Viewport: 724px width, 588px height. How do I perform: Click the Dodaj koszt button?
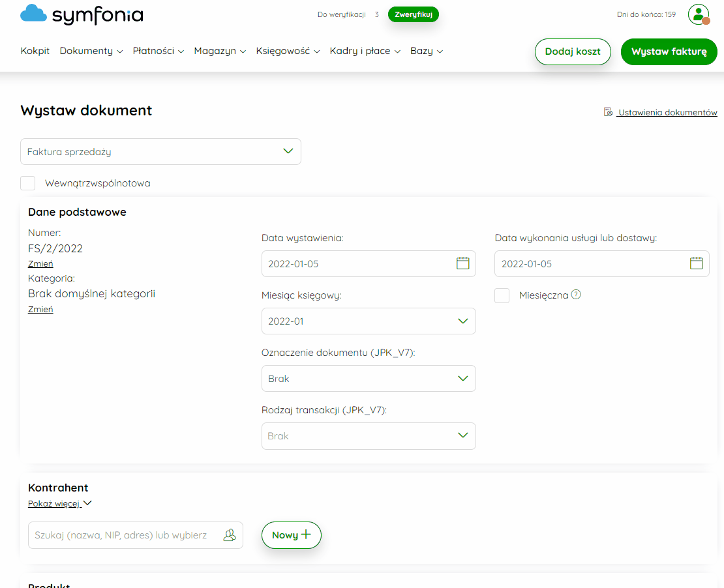point(573,51)
